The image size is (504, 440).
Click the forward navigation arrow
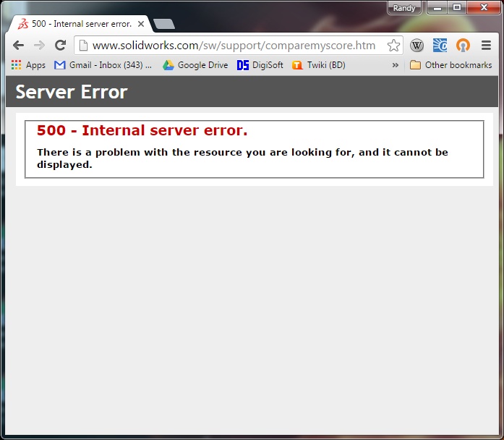39,46
